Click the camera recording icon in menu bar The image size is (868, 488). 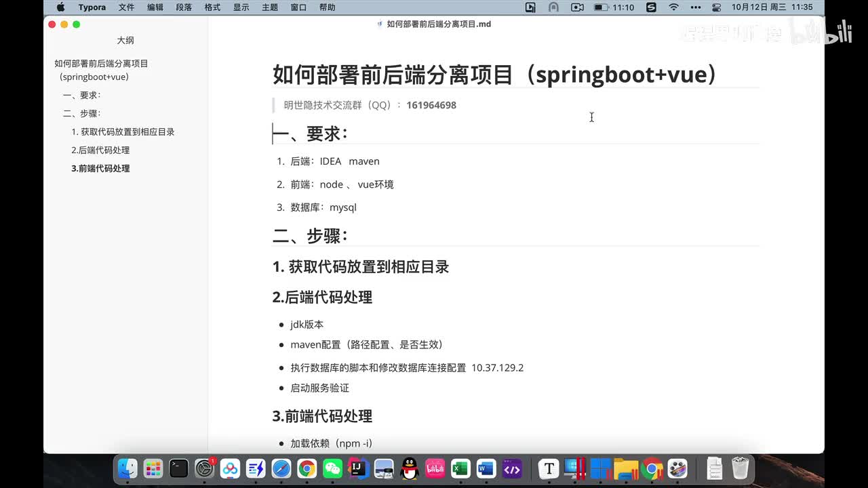pos(577,7)
